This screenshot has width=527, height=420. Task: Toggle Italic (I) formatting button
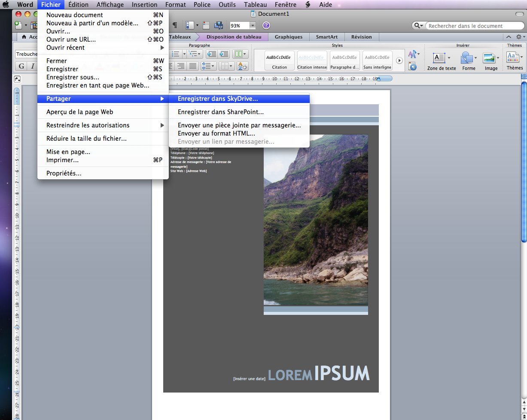32,66
